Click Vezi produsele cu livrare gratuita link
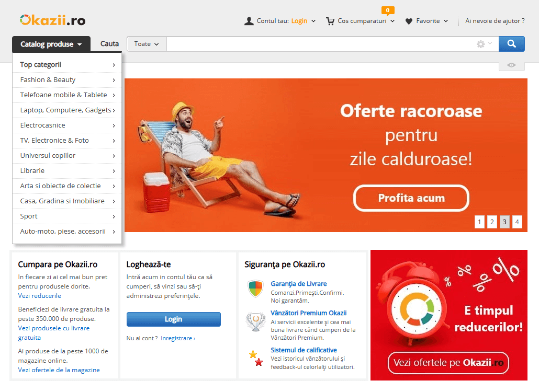Viewport: 539px width, 392px height. click(x=53, y=333)
